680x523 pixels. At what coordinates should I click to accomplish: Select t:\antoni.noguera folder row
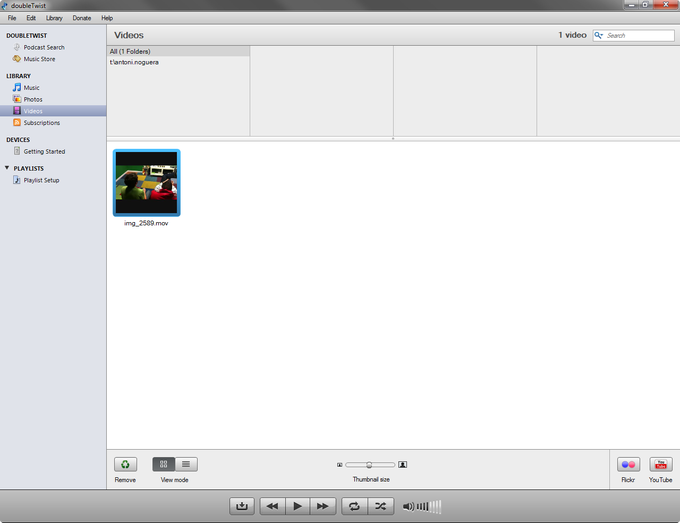pyautogui.click(x=178, y=62)
